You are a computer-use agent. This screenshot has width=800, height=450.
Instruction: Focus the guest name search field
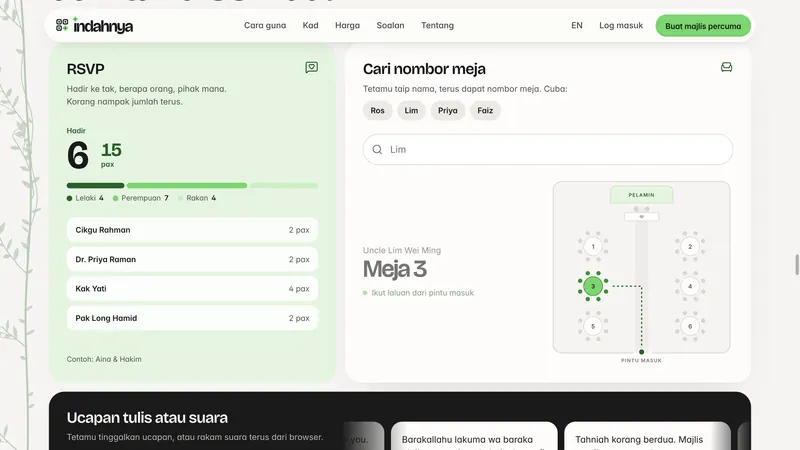tap(548, 149)
